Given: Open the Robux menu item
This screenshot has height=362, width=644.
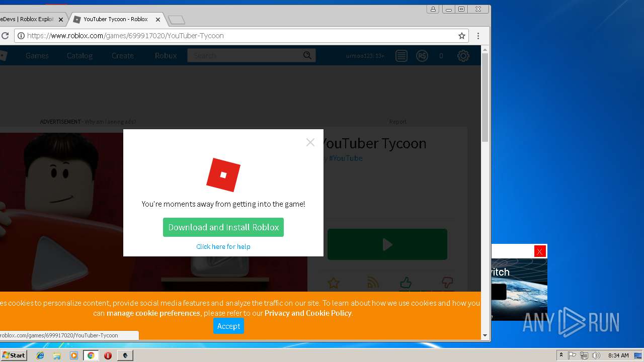Looking at the screenshot, I should pyautogui.click(x=166, y=56).
